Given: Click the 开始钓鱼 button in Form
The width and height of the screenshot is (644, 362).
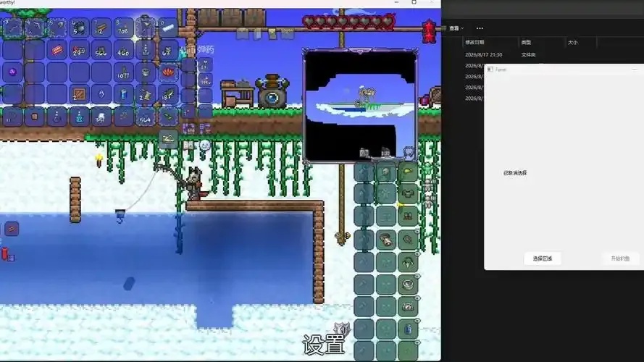Looking at the screenshot, I should point(620,258).
